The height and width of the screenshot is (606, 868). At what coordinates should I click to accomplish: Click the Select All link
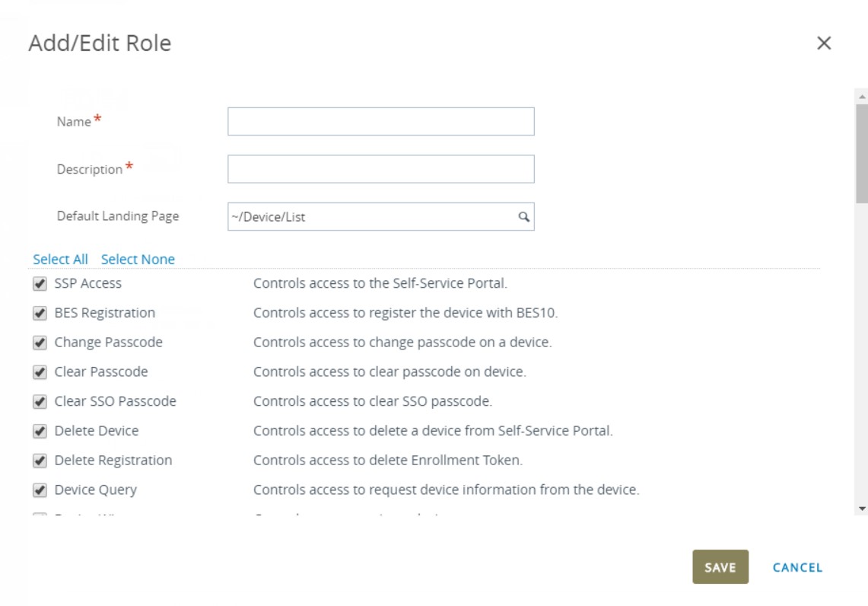point(60,260)
